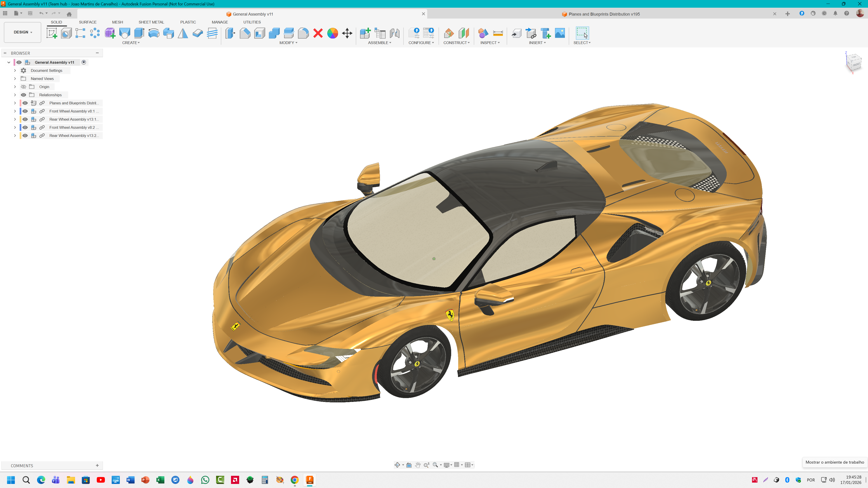Click the Insert Canvas image icon
Screen dimensions: 868x488
click(560, 33)
